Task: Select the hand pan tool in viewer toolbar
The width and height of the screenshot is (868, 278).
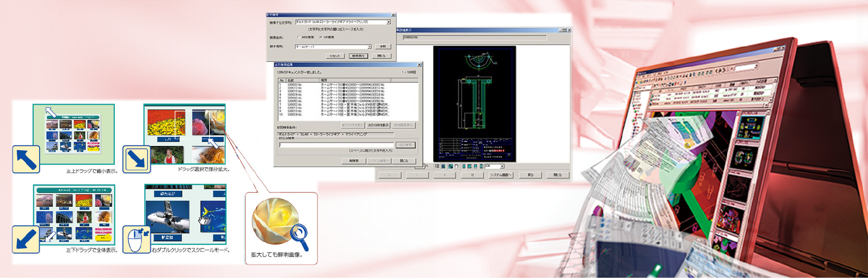Action: [456, 166]
